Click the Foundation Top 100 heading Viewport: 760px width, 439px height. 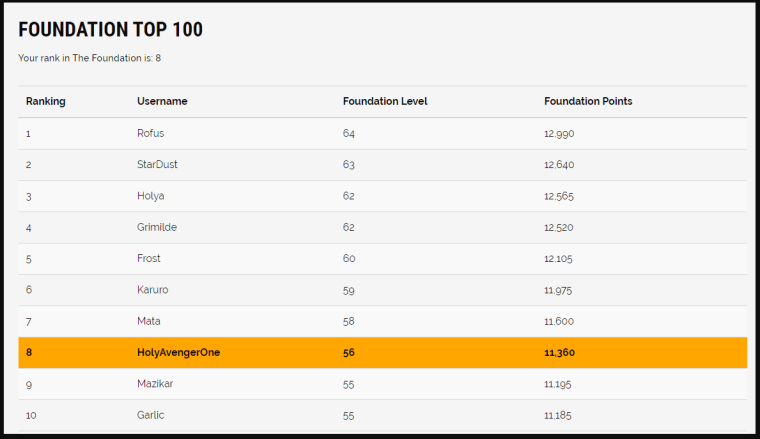[x=110, y=30]
